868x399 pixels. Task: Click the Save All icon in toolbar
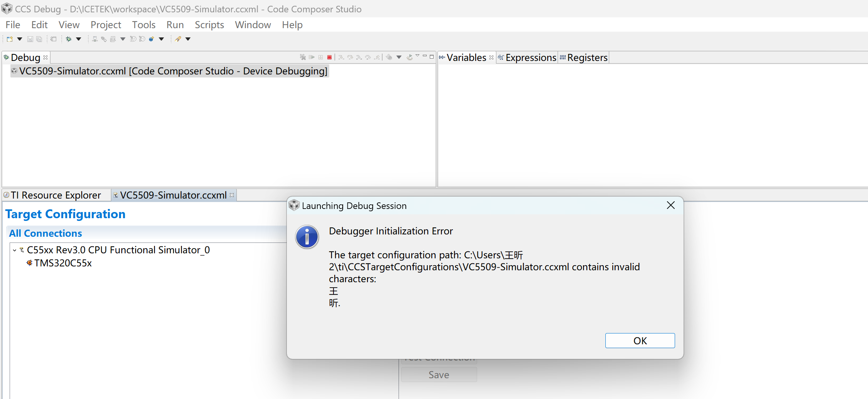(x=39, y=39)
